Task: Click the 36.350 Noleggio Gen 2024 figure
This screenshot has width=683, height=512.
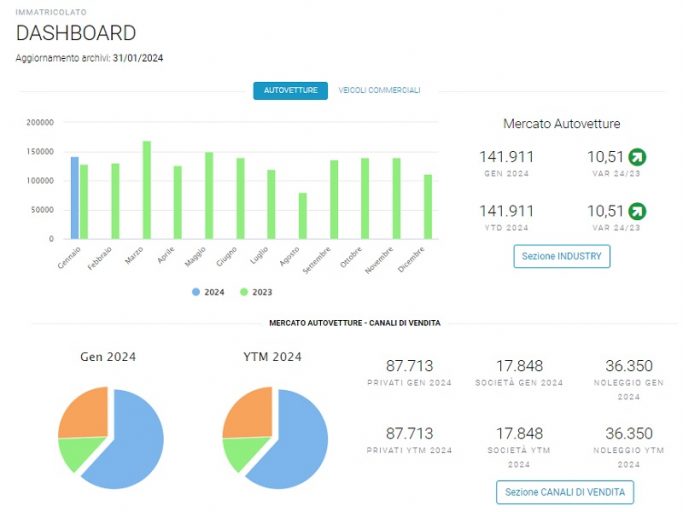Action: coord(629,366)
